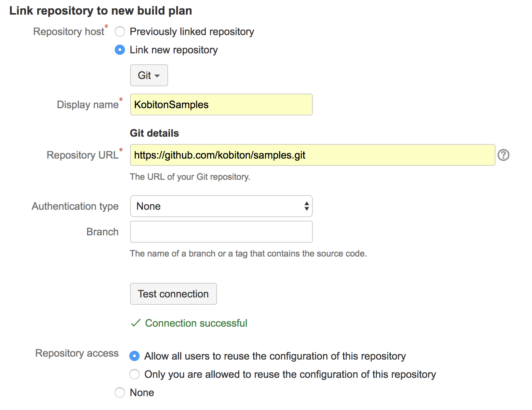Restrict repository reuse to only you
532x410 pixels.
click(134, 374)
